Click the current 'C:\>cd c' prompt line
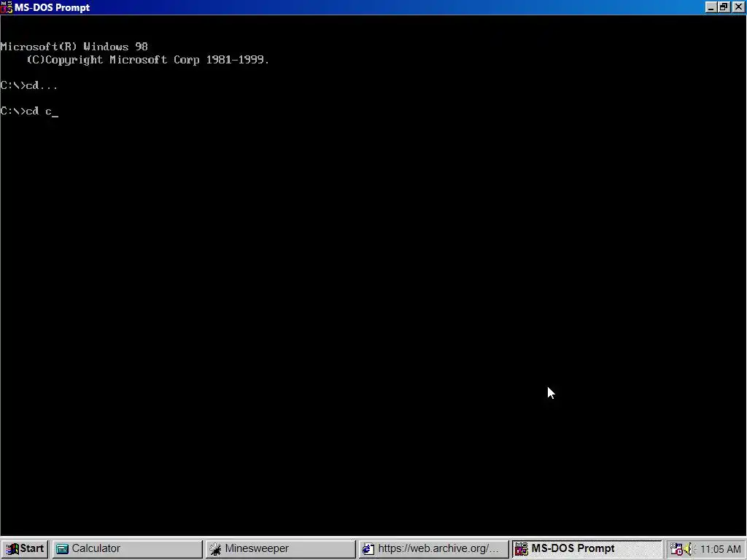The image size is (747, 560). point(29,112)
